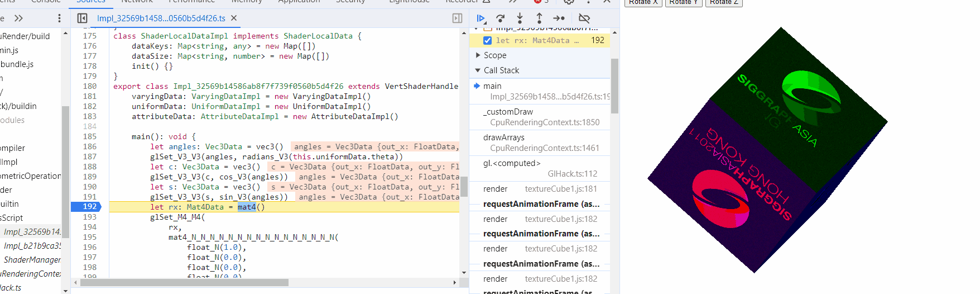Select the uiltin navigator entry
Viewport: 980px width, 294px height.
click(9, 204)
